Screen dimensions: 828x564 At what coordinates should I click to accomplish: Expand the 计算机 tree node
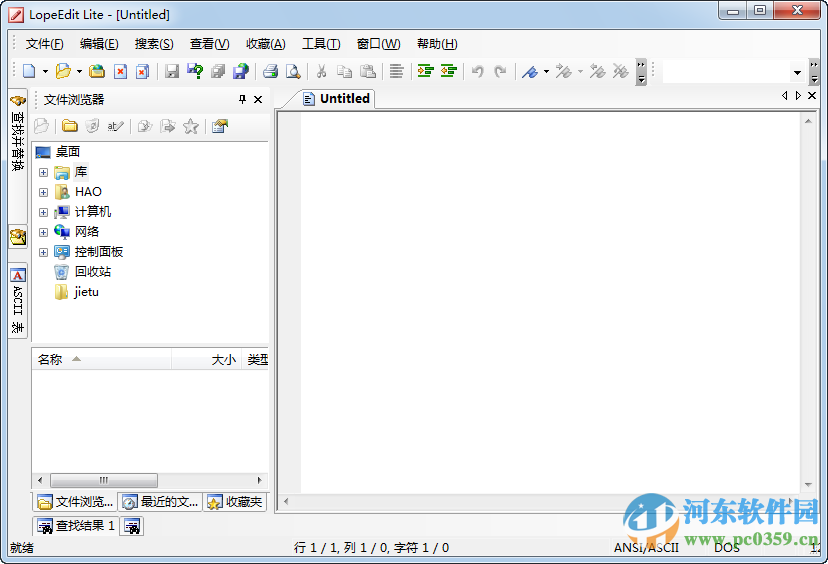[43, 212]
